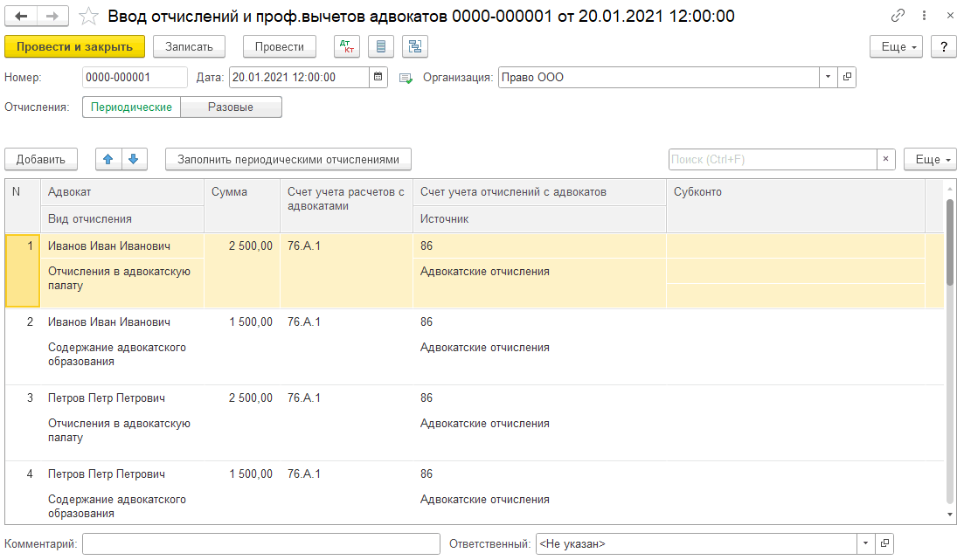Switch to Разовые deductions mode
Image resolution: width=964 pixels, height=560 pixels.
(x=231, y=107)
